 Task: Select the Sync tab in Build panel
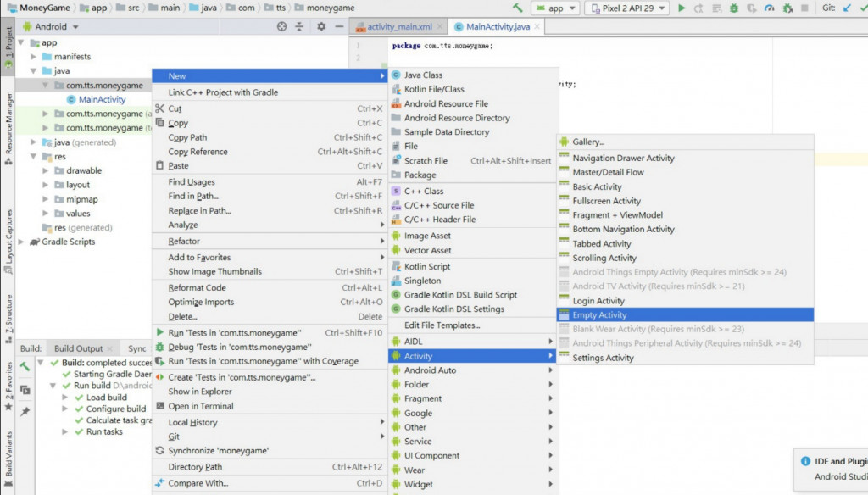tap(136, 348)
